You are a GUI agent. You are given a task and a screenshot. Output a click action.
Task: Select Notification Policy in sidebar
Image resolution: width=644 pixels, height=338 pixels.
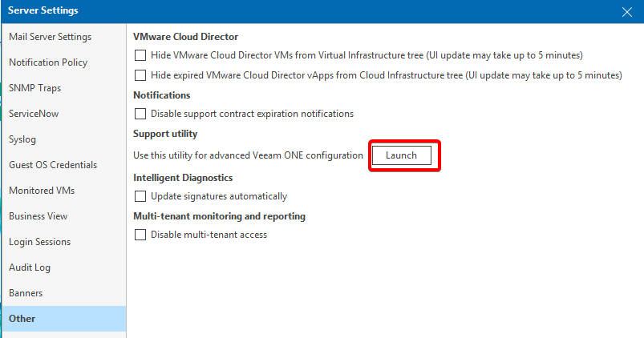click(x=48, y=62)
